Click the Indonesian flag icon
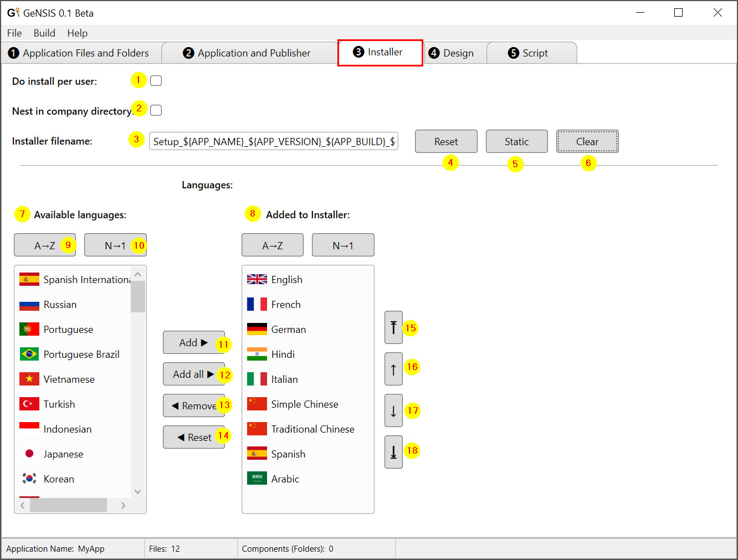Viewport: 738px width, 560px height. point(29,429)
